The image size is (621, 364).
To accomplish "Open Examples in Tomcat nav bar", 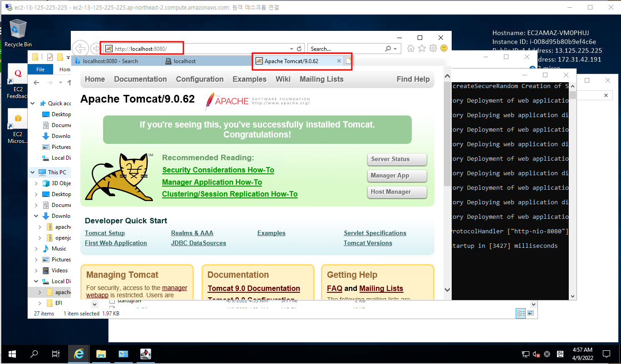I will coord(250,79).
